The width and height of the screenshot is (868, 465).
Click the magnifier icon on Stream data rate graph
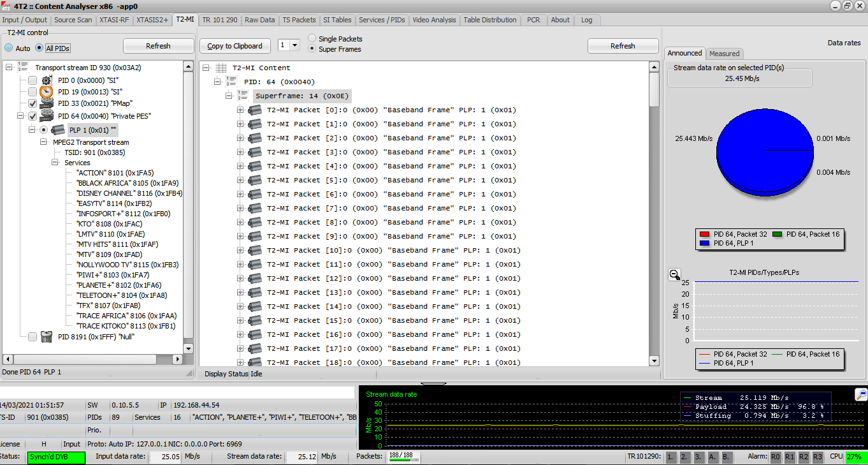[x=861, y=394]
